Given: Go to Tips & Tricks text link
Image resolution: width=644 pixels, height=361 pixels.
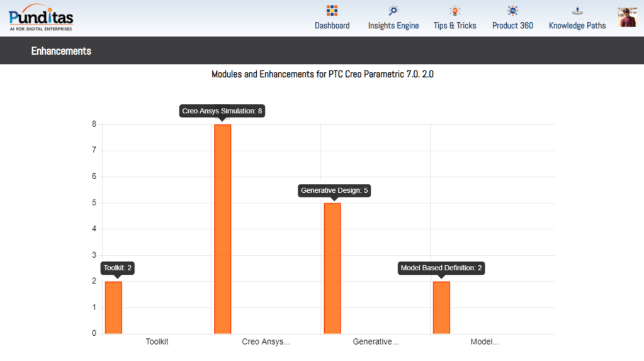Looking at the screenshot, I should pos(455,26).
